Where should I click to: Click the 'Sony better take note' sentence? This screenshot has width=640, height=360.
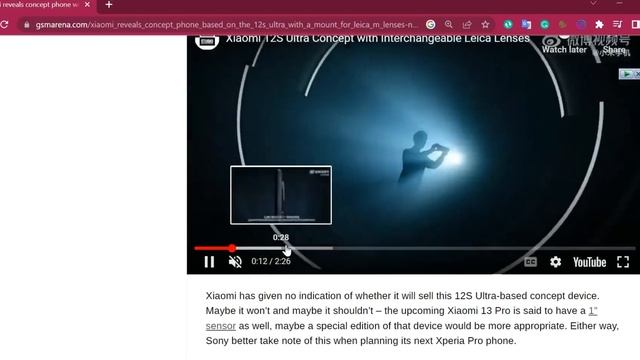[x=361, y=341]
